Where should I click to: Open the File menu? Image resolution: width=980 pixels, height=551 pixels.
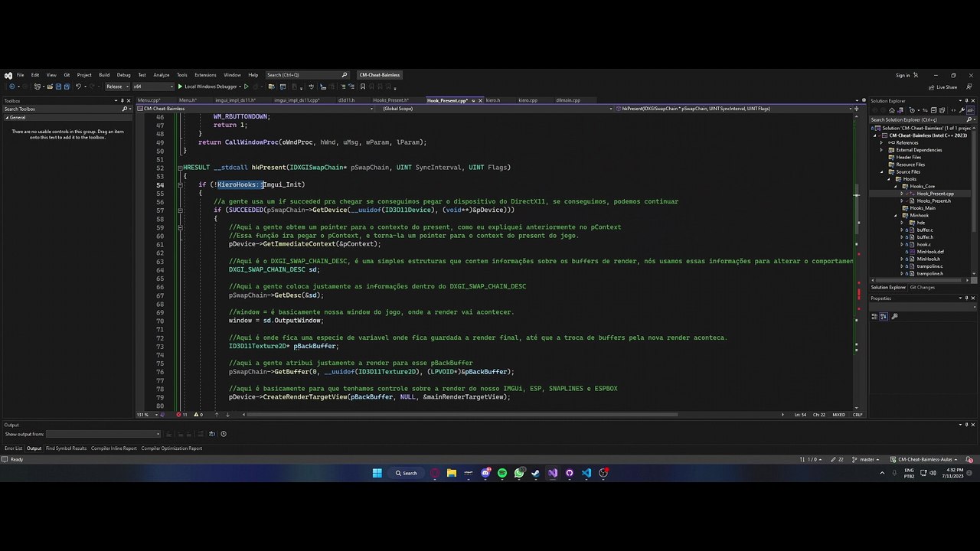21,75
